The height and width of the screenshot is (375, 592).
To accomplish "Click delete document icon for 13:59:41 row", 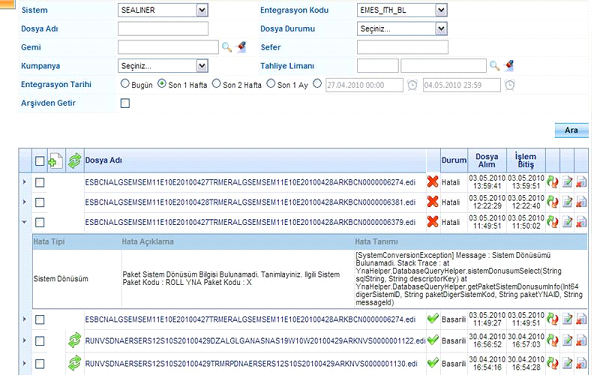I will coord(581,182).
